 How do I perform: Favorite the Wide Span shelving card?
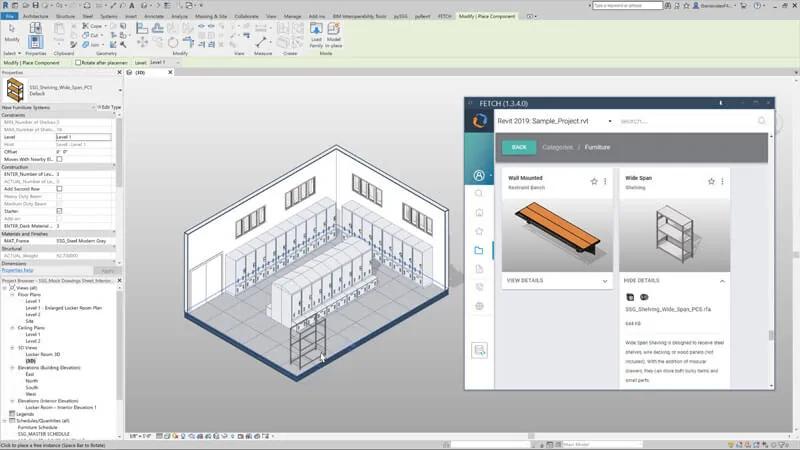pyautogui.click(x=711, y=181)
